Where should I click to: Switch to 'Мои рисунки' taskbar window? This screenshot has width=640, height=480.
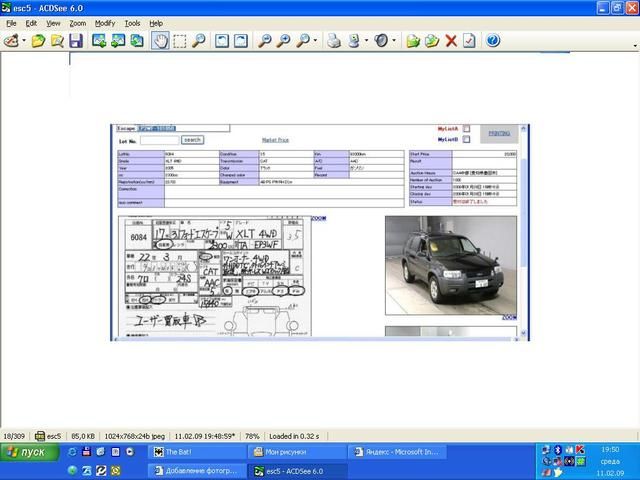click(297, 452)
